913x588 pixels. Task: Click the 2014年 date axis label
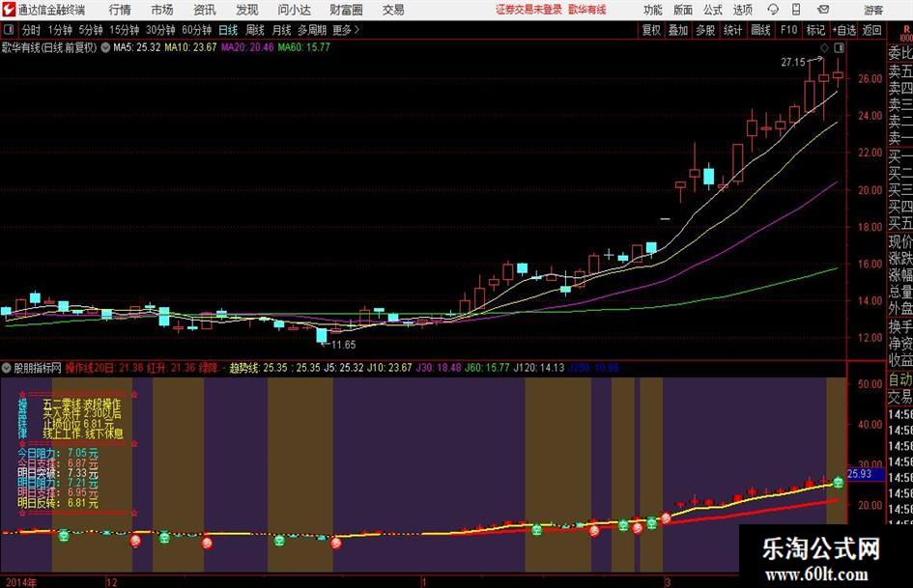[21, 582]
